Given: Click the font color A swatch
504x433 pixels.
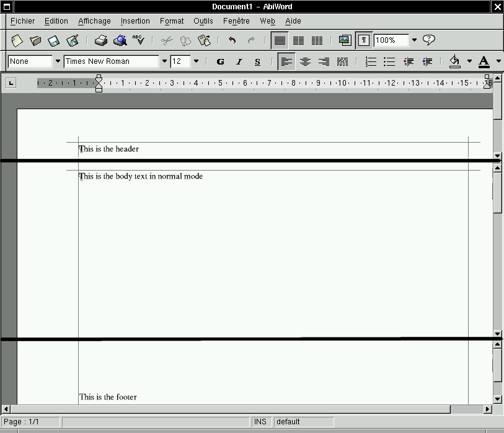Looking at the screenshot, I should (x=484, y=61).
